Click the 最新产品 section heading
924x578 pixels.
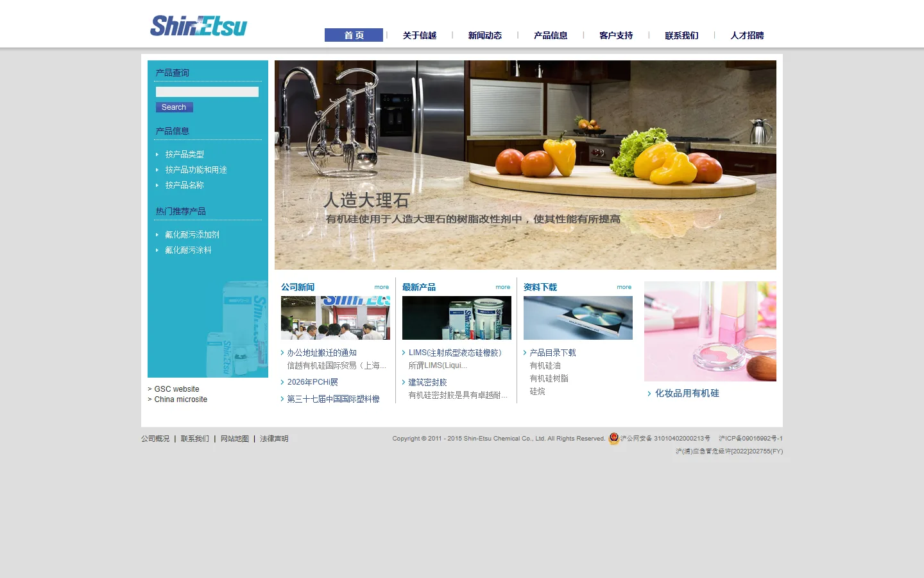[x=419, y=287]
